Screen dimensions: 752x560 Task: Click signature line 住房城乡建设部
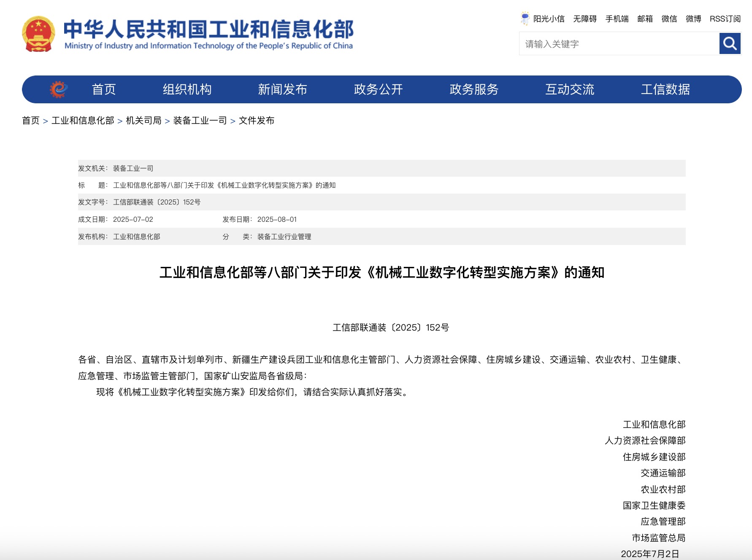pyautogui.click(x=654, y=457)
